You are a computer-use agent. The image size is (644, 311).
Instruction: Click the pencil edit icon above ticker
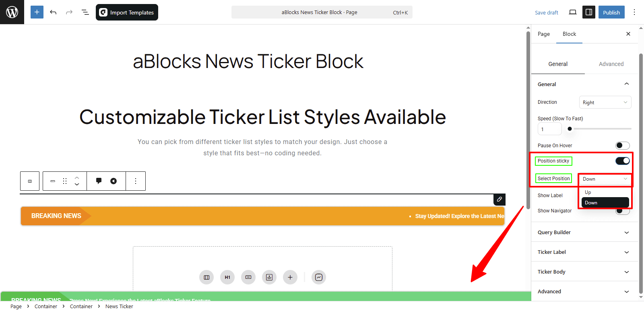(x=500, y=199)
